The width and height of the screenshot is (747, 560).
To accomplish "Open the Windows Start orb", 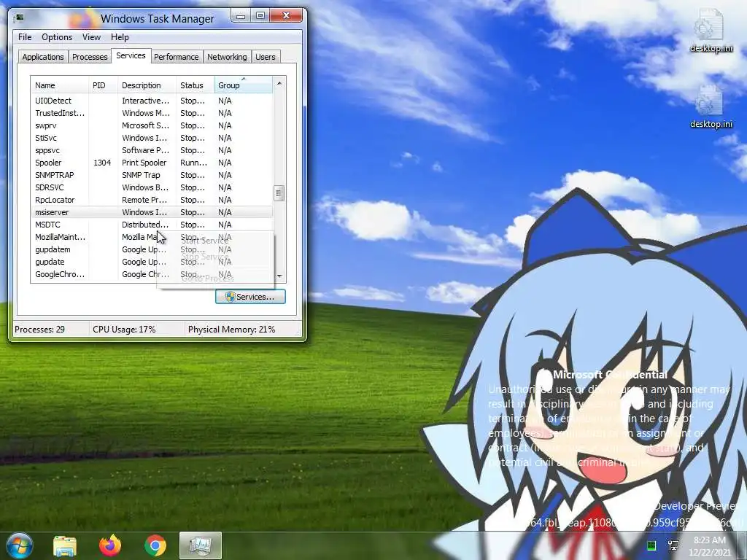I will click(20, 545).
